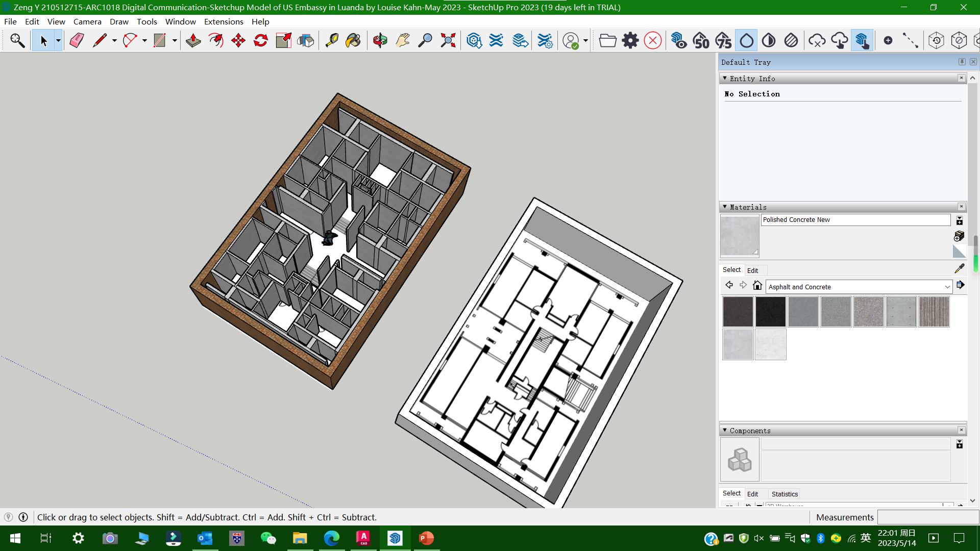Click the sample paint eyedropper icon
980x551 pixels.
tap(959, 268)
